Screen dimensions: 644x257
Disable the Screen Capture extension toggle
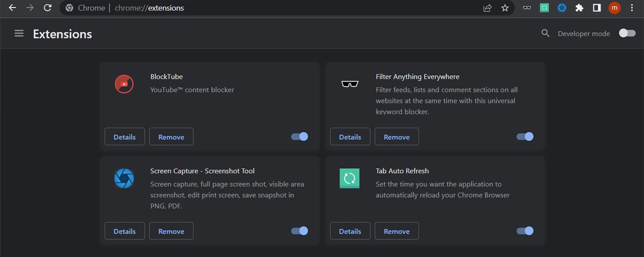(x=299, y=231)
